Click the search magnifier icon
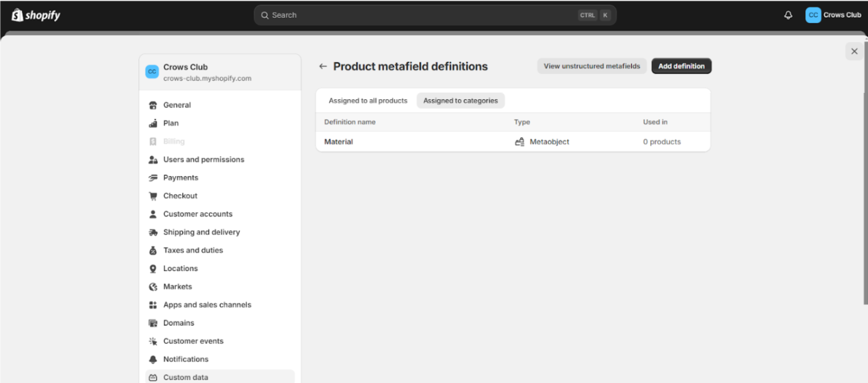Screen dimensions: 868x383 pyautogui.click(x=265, y=15)
